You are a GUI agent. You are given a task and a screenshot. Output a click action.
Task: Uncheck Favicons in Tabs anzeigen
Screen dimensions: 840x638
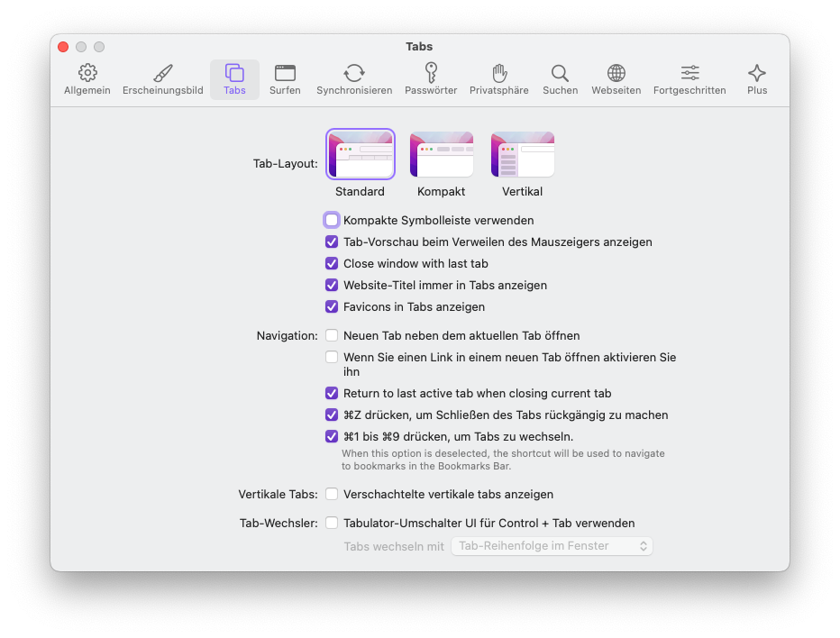point(332,306)
